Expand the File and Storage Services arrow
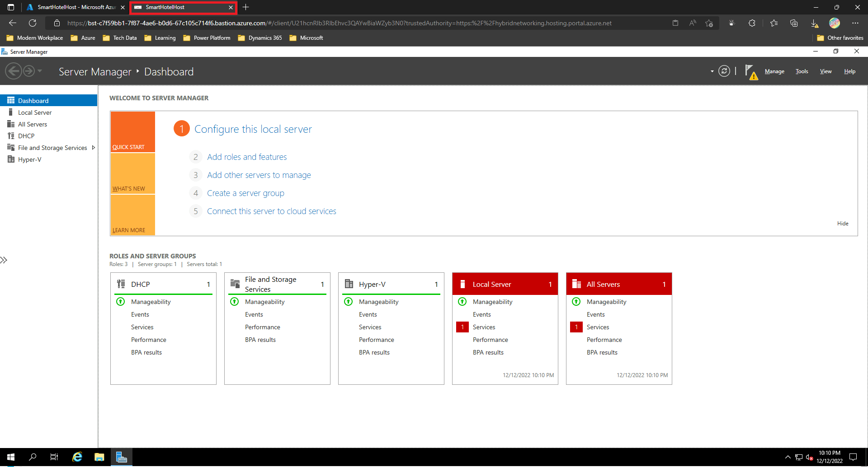The width and height of the screenshot is (868, 467). click(x=93, y=148)
